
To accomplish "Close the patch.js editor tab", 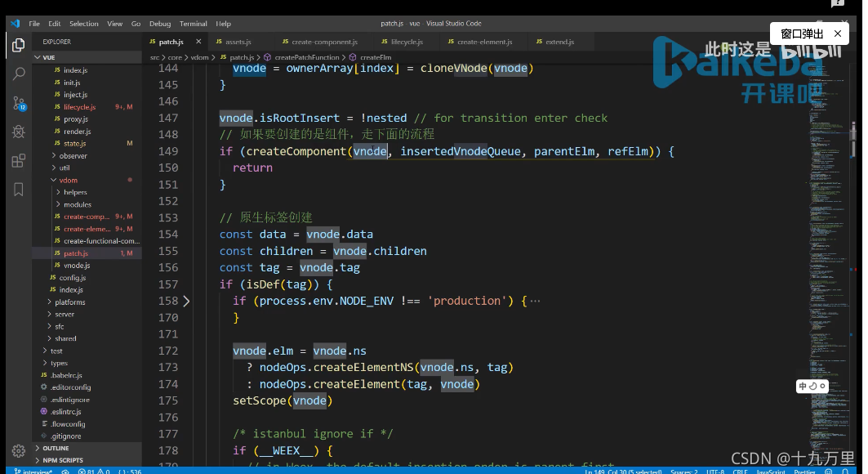I will (x=198, y=42).
